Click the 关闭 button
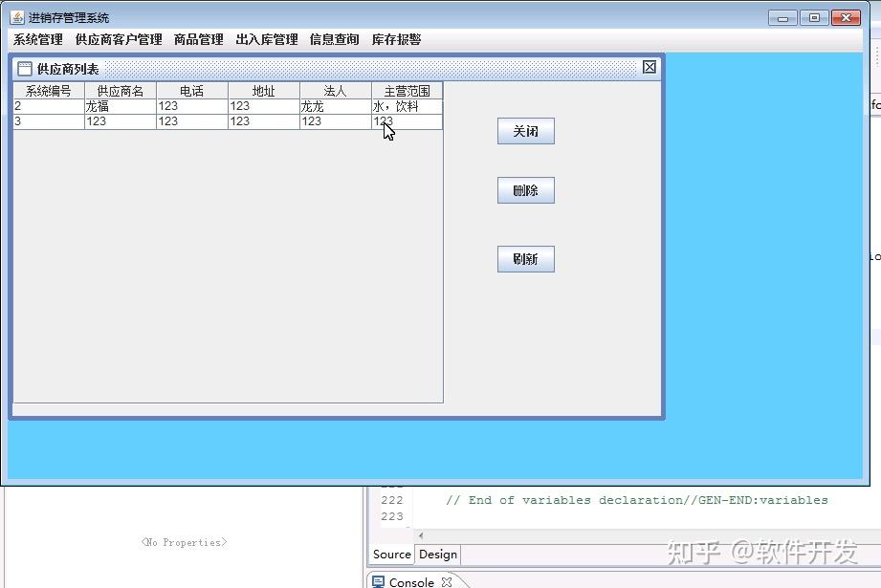 [525, 131]
